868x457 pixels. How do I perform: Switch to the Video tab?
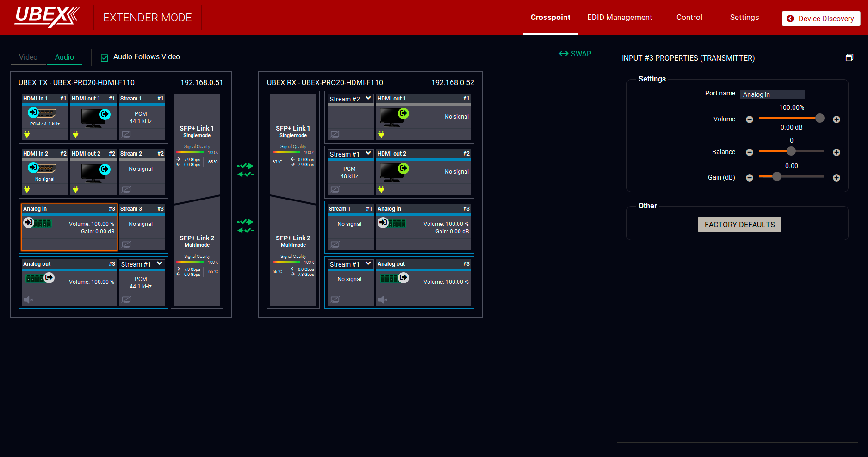coord(28,57)
